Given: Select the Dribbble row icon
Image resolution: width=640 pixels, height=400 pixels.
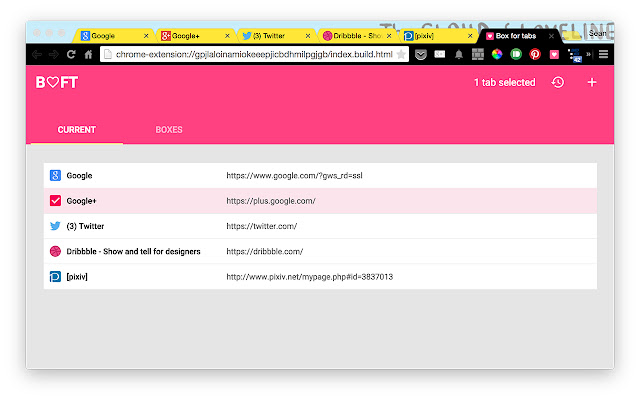Looking at the screenshot, I should 55,251.
